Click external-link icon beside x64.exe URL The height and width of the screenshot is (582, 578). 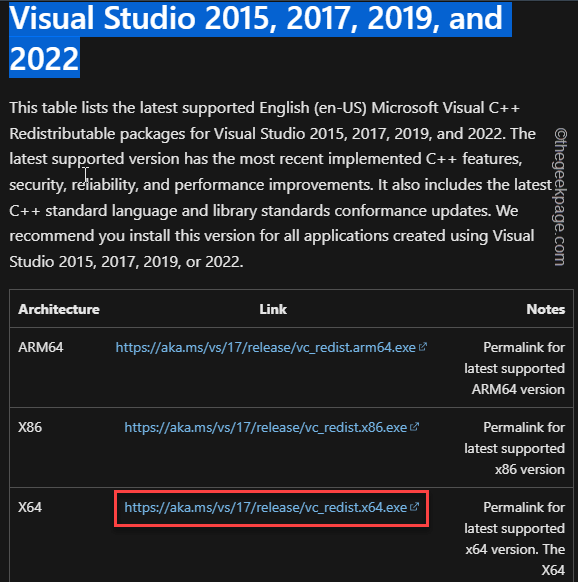[415, 506]
